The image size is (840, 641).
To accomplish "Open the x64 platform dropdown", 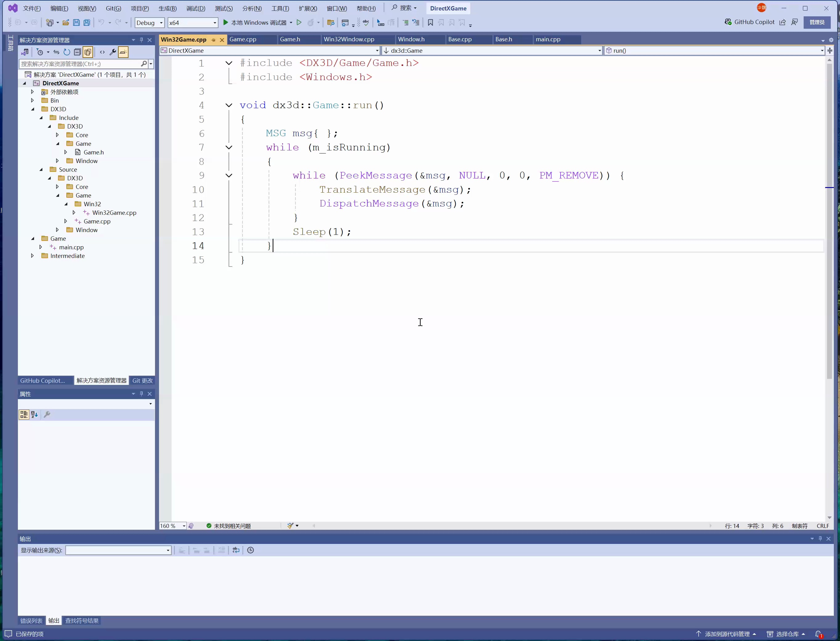I will pos(193,22).
